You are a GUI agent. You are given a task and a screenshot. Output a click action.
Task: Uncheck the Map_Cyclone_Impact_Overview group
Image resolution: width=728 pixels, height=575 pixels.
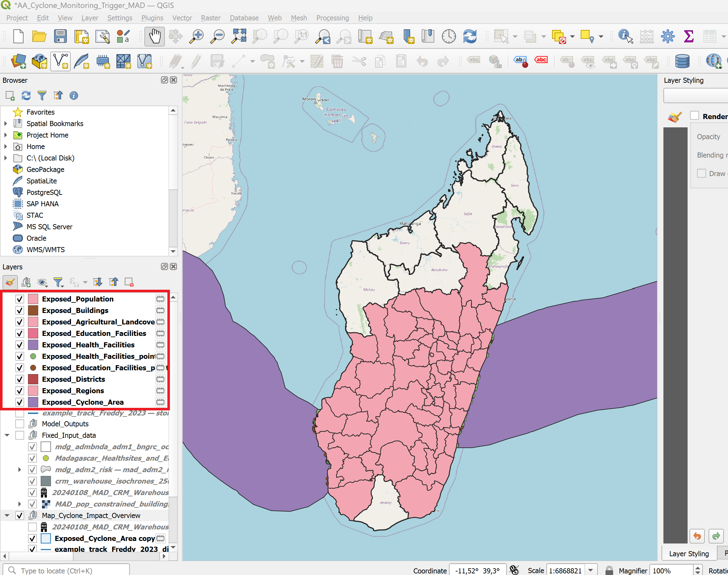(x=19, y=515)
